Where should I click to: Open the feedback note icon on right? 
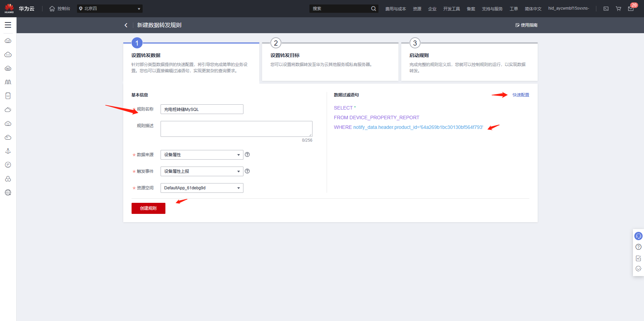tap(638, 258)
